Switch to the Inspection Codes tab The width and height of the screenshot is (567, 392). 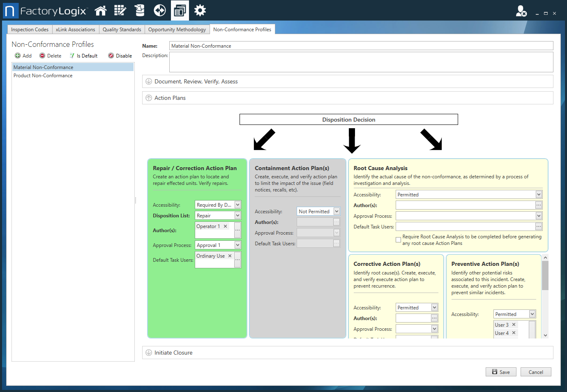point(29,29)
